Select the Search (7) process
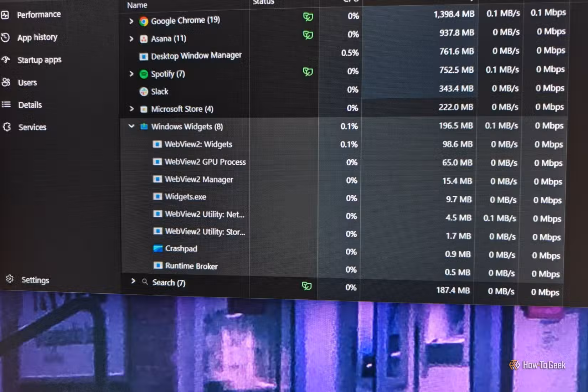The image size is (588, 392). pyautogui.click(x=169, y=283)
